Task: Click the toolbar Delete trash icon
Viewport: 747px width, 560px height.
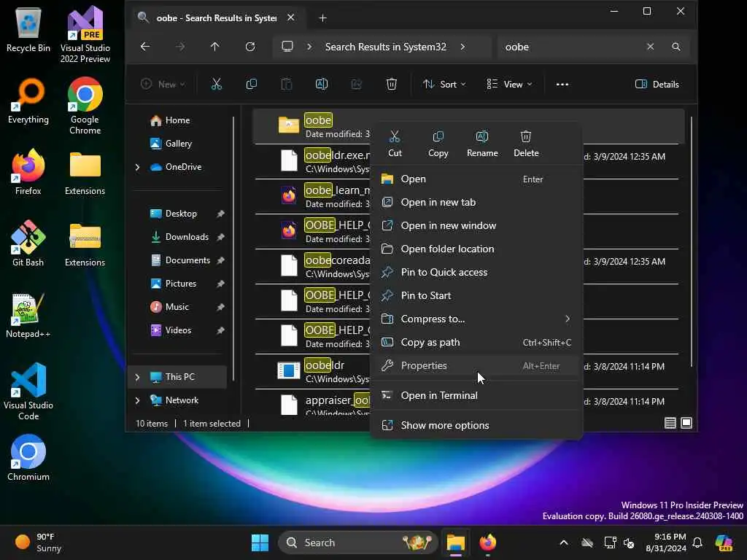Action: pyautogui.click(x=392, y=85)
